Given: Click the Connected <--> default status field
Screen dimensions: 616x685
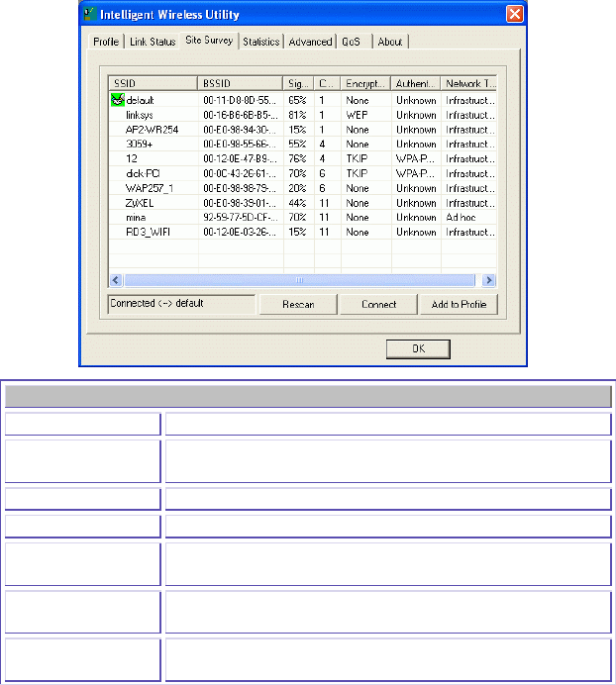Looking at the screenshot, I should click(x=181, y=304).
